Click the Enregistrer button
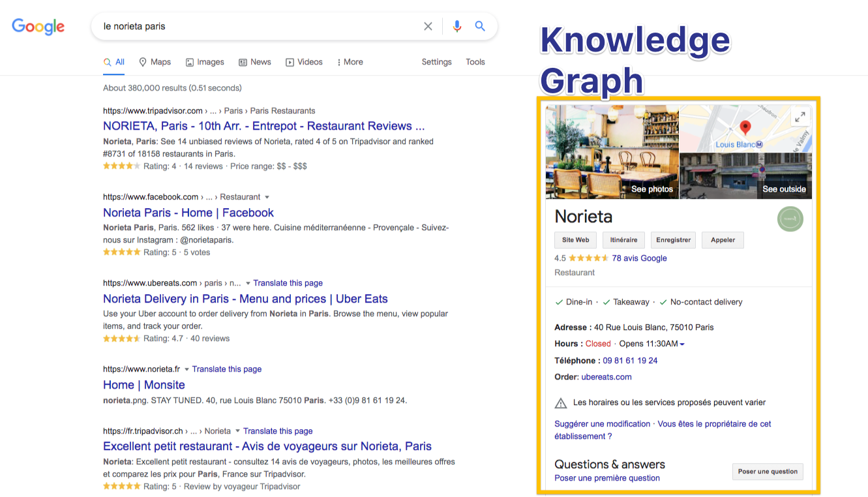 674,240
